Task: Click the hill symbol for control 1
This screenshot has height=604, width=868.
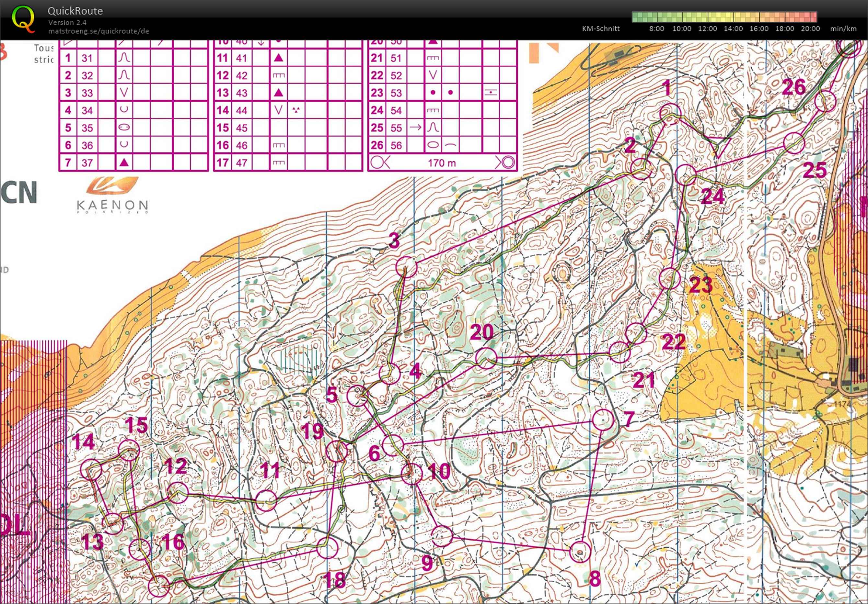Action: point(124,58)
